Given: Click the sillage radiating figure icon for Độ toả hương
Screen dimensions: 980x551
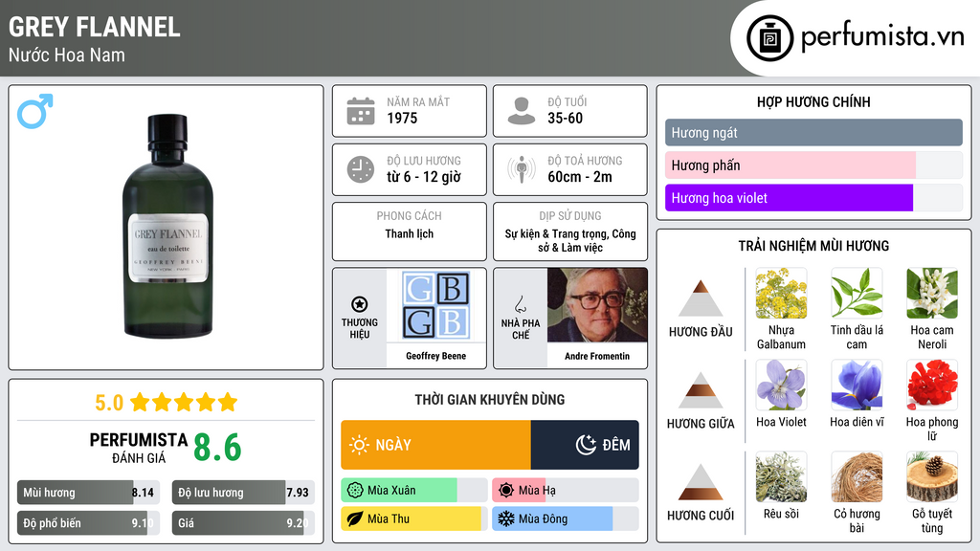Looking at the screenshot, I should 522,169.
